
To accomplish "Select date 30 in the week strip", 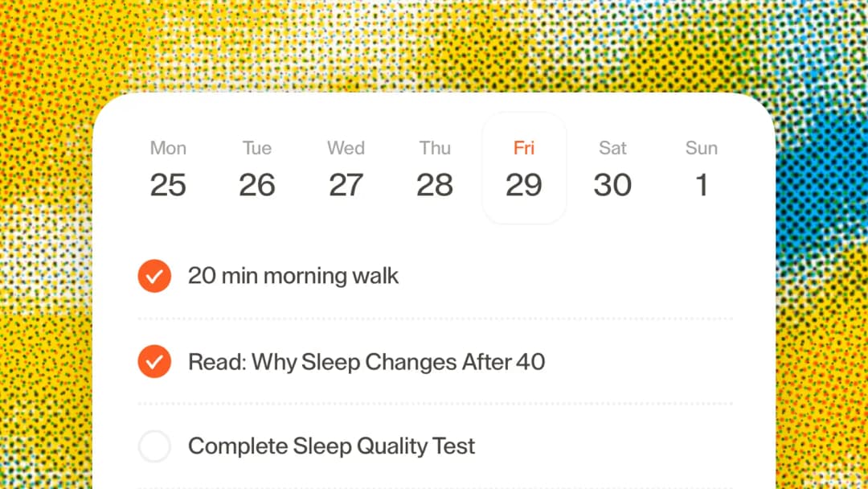I will tap(612, 185).
